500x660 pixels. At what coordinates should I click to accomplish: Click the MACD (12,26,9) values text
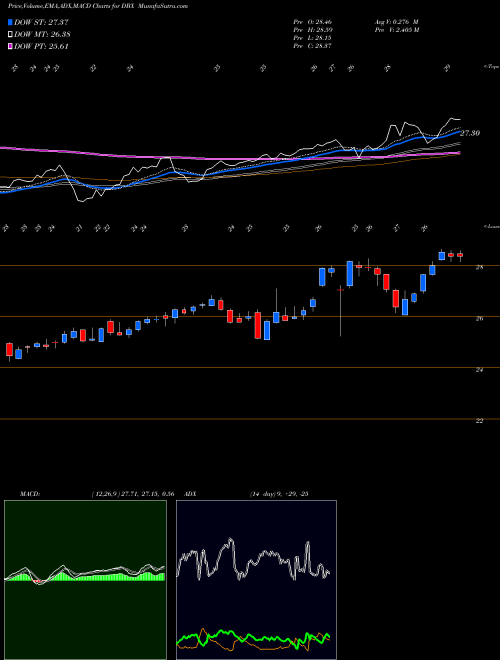(x=133, y=494)
